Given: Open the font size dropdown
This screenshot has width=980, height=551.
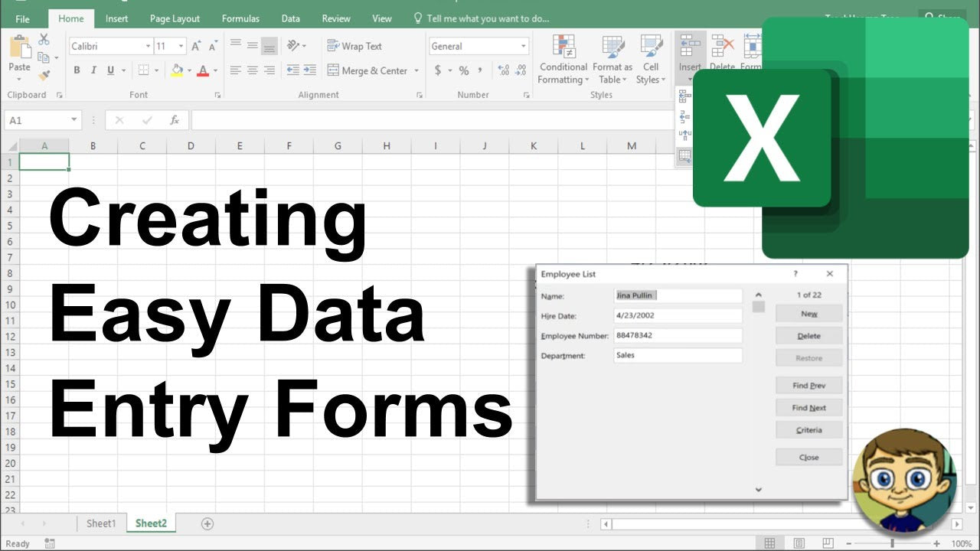Looking at the screenshot, I should click(181, 46).
